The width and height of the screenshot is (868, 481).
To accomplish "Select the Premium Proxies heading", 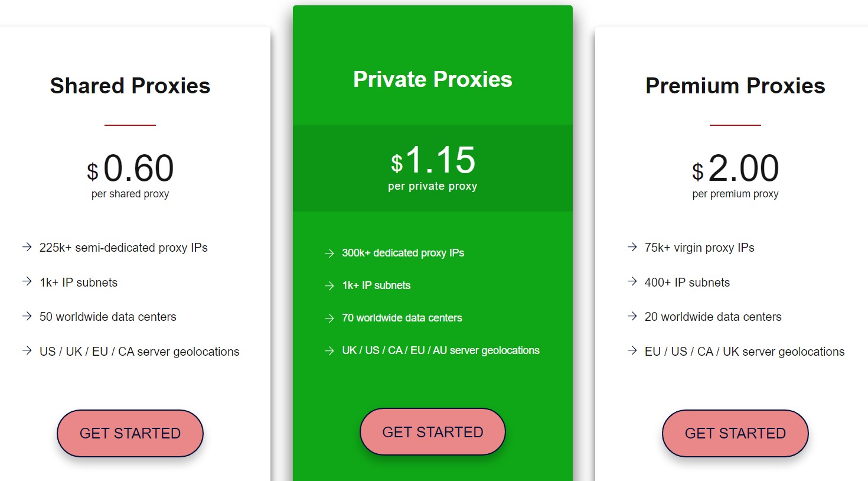I will pyautogui.click(x=735, y=86).
